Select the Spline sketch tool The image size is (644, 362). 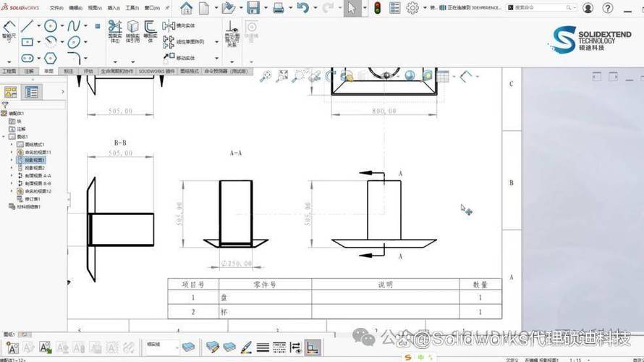(x=74, y=26)
